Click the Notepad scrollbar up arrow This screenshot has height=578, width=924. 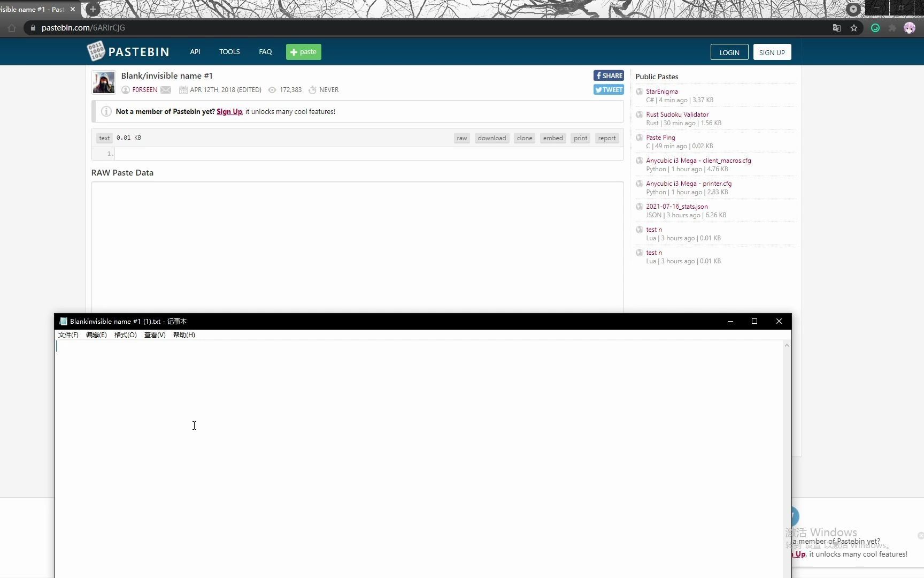click(x=787, y=346)
